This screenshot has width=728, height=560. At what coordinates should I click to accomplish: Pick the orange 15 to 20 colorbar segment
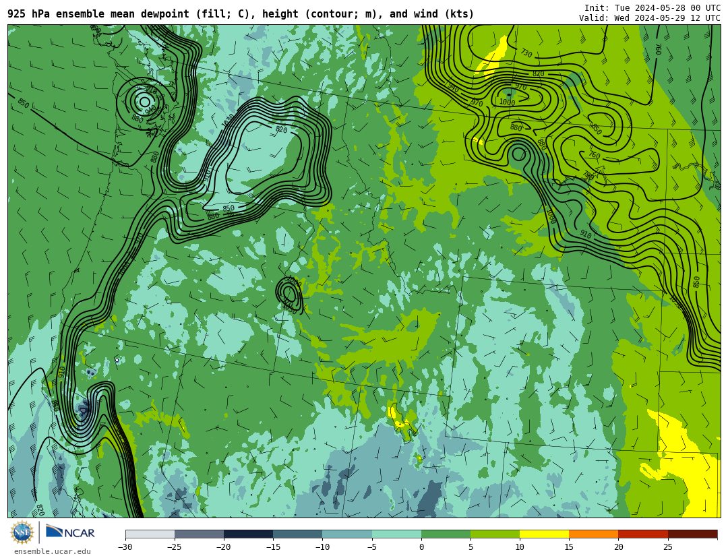[x=594, y=534]
